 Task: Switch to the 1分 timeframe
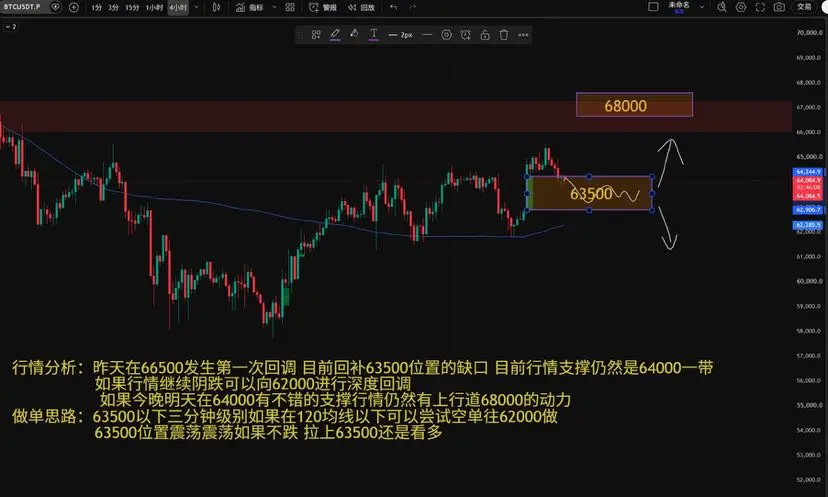(96, 7)
